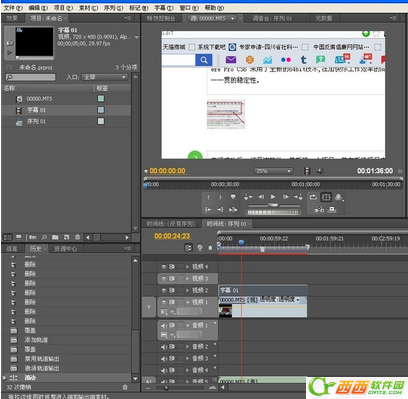Set Out point in source monitor
Image resolution: width=408 pixels, height=399 pixels.
[x=220, y=197]
